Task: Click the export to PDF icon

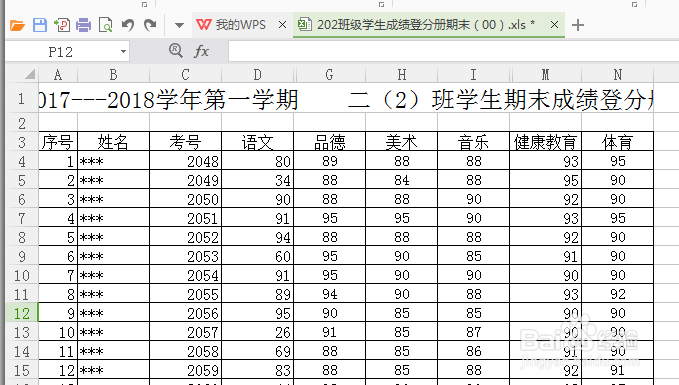Action: pyautogui.click(x=62, y=25)
